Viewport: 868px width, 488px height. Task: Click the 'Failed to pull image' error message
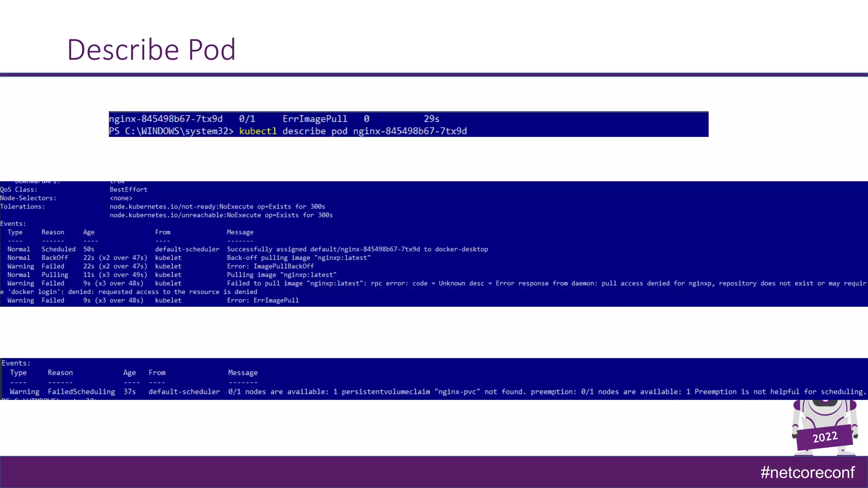pyautogui.click(x=547, y=283)
